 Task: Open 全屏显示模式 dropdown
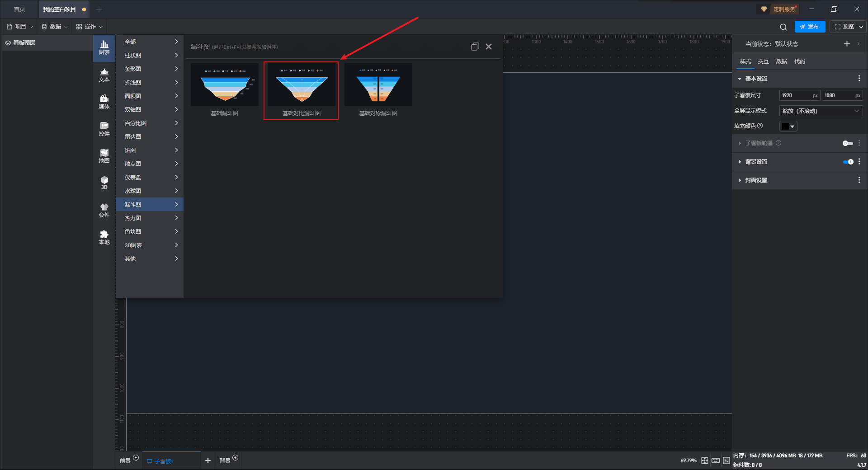tap(821, 111)
